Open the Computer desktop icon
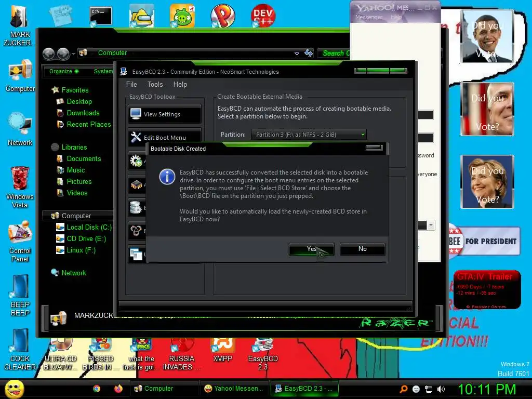532x399 pixels. (x=20, y=76)
